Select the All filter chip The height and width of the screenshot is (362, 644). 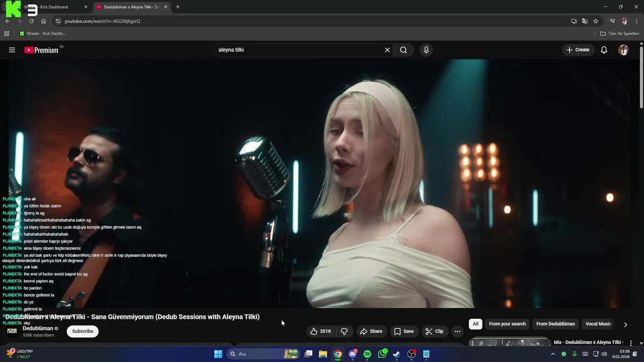click(x=475, y=324)
